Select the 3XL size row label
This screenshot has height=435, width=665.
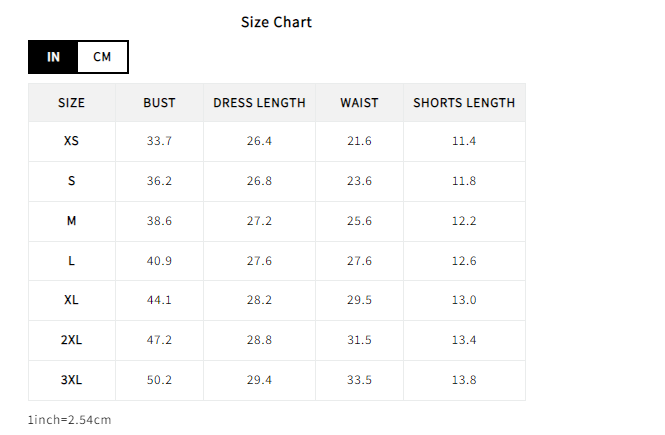[71, 380]
